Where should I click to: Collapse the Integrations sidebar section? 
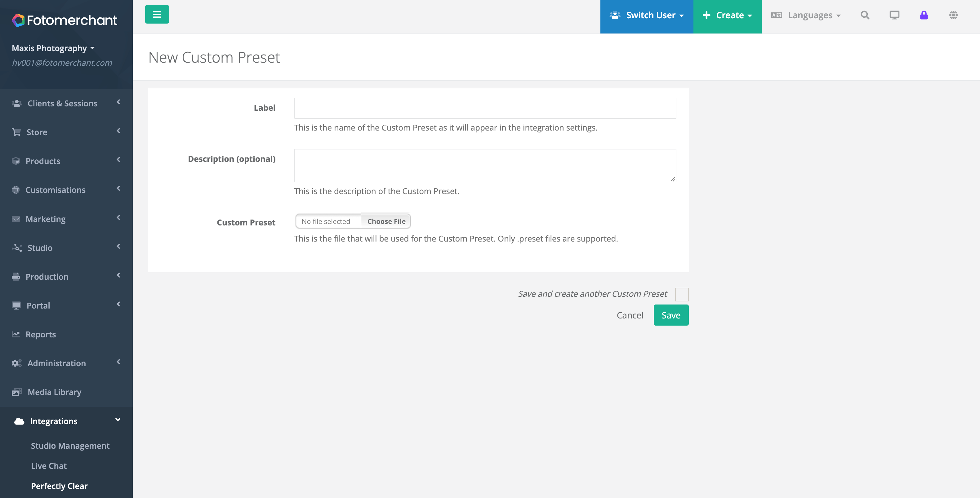click(x=66, y=421)
